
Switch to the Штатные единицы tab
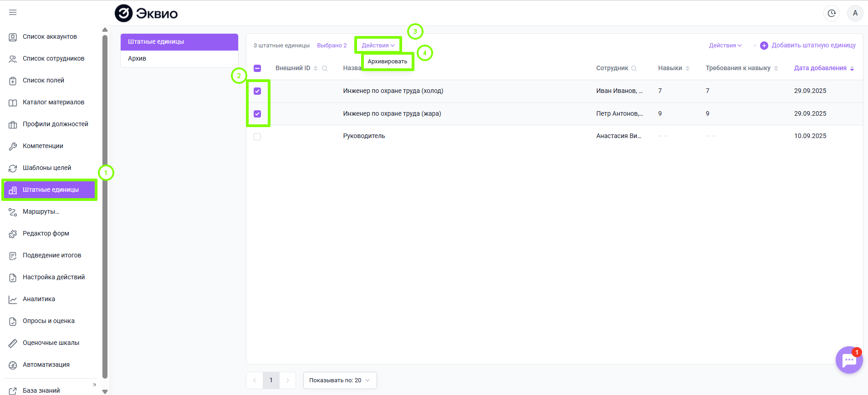[179, 42]
